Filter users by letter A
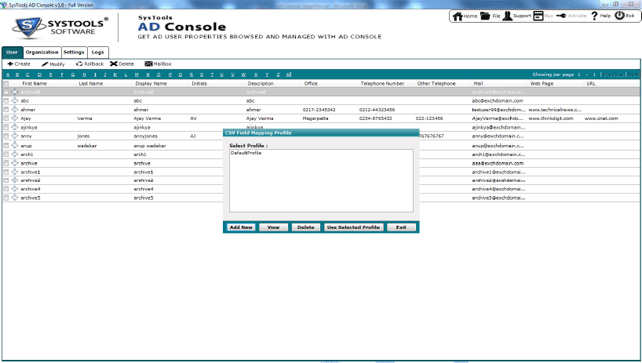 7,75
